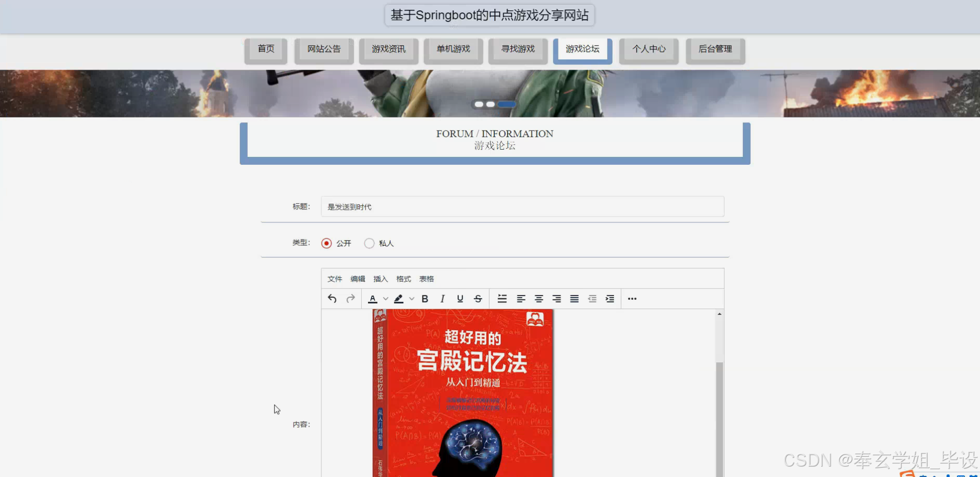Increase indent icon
The width and height of the screenshot is (980, 477).
[610, 299]
